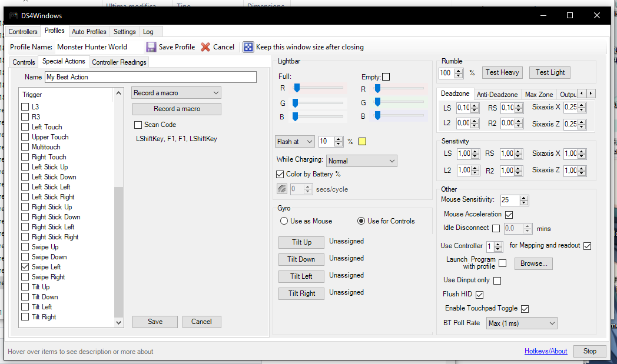
Task: Click the yellow flash color swatch
Action: pyautogui.click(x=361, y=141)
